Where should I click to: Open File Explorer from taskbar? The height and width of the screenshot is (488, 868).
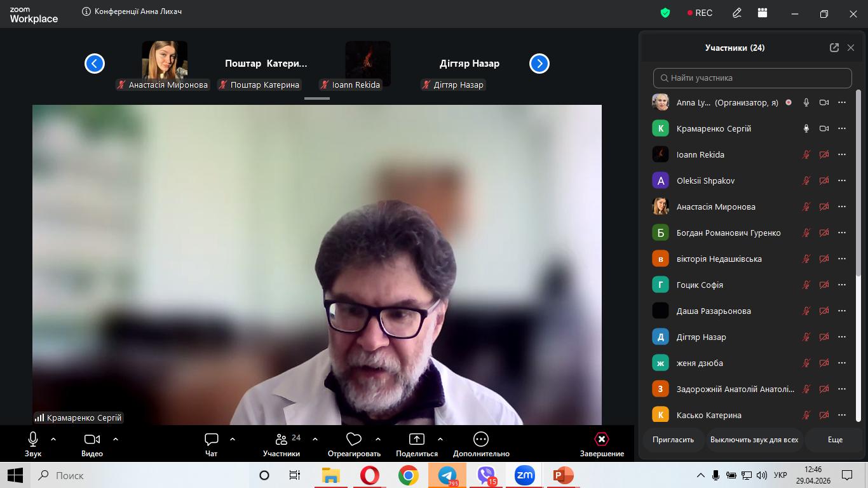tap(331, 475)
